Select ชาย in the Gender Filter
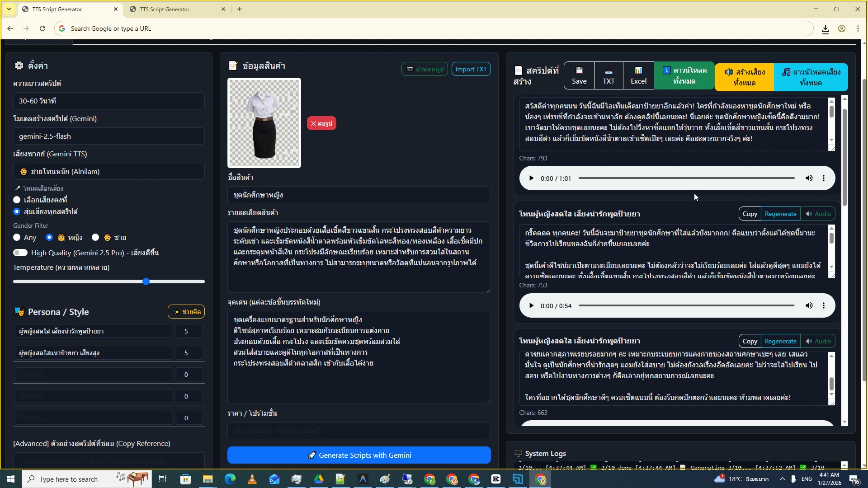The image size is (868, 488). point(95,237)
